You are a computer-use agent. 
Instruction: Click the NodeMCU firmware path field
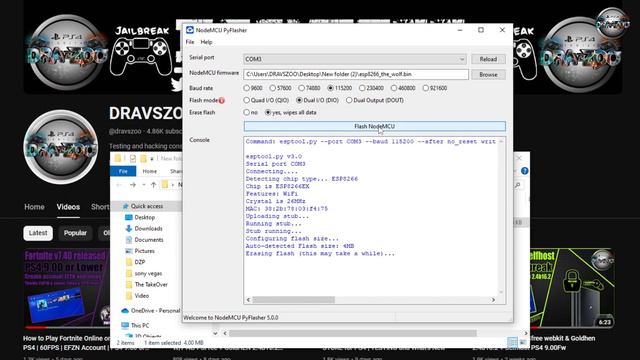[356, 74]
